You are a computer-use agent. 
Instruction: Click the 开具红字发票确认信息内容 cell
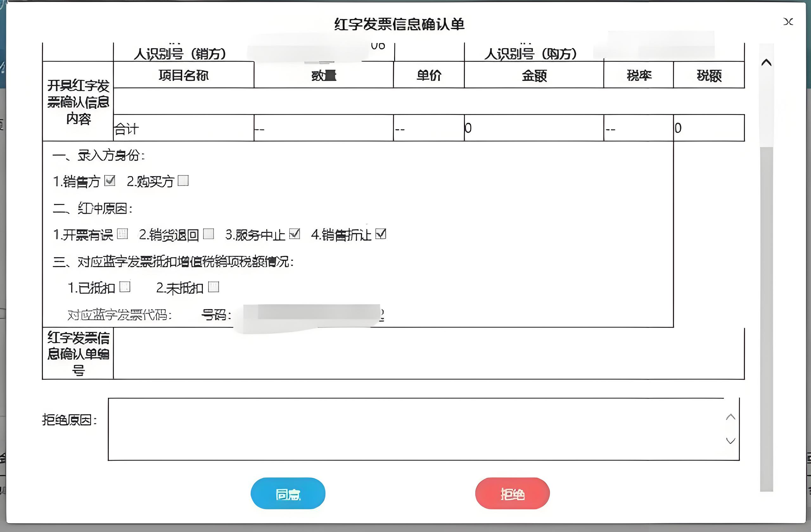pyautogui.click(x=78, y=102)
